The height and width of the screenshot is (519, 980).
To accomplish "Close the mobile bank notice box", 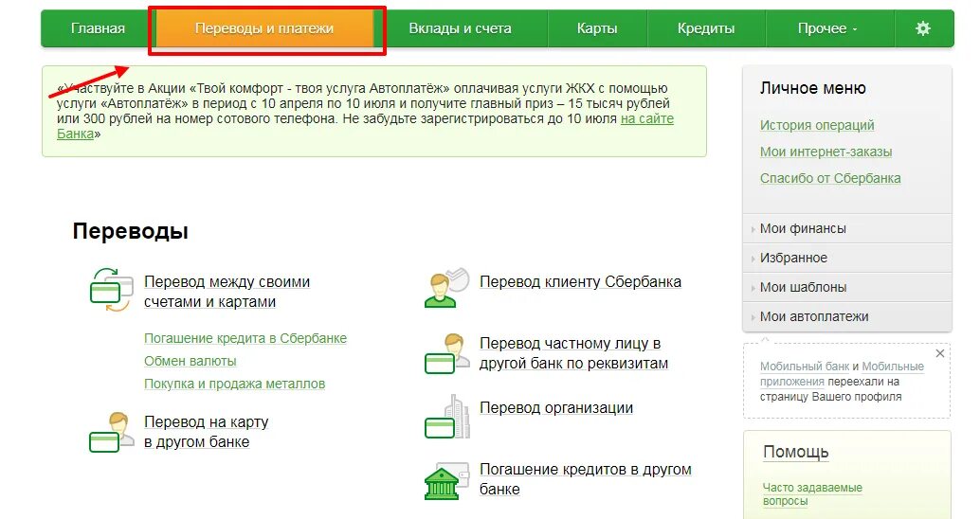I will (x=939, y=353).
